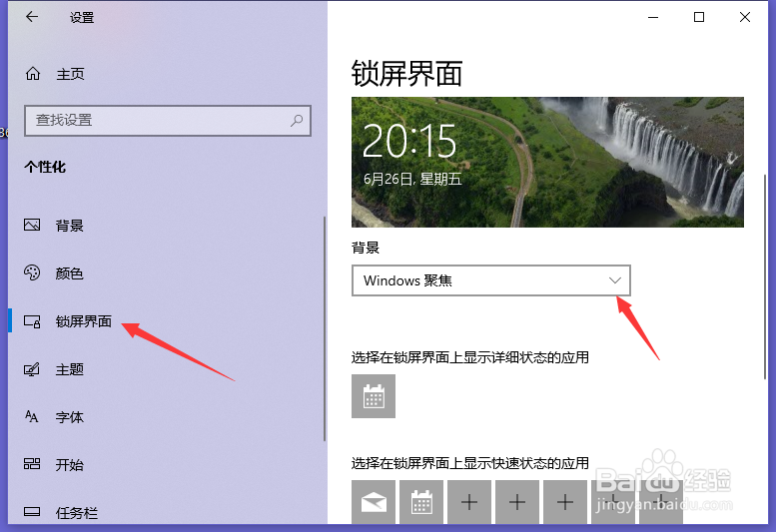
Task: Add app via third plus tile
Action: (564, 502)
